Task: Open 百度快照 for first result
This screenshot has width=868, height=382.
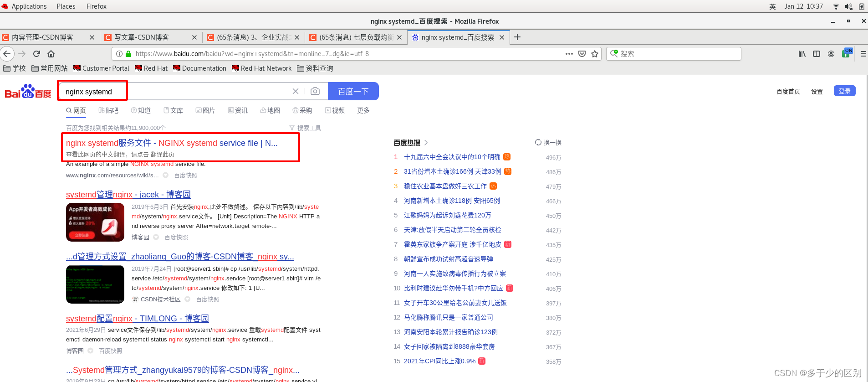Action: point(186,176)
